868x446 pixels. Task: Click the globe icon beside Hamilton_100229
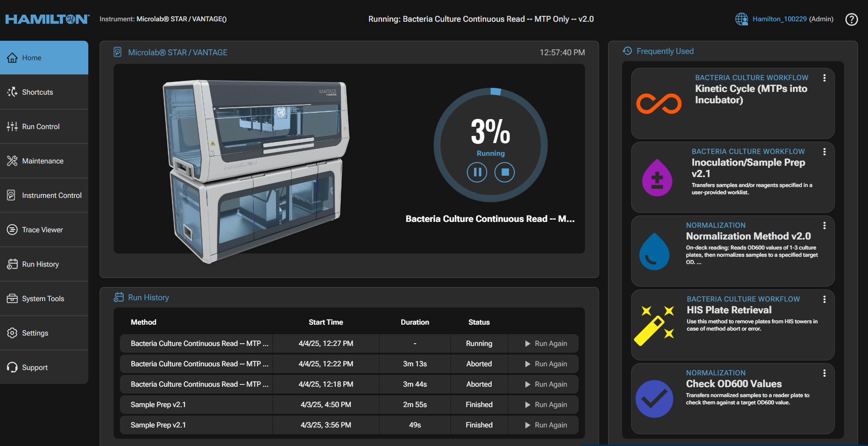[x=741, y=19]
